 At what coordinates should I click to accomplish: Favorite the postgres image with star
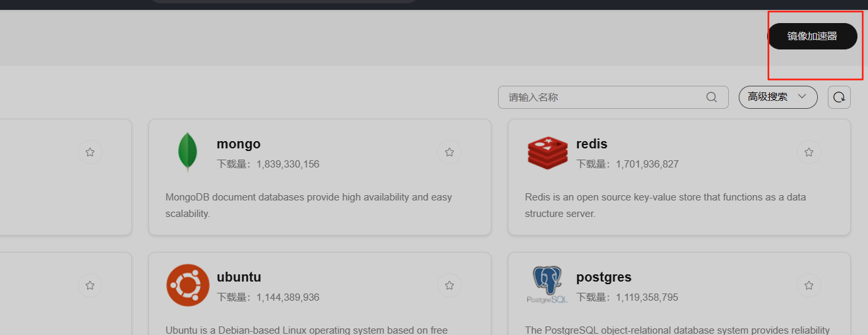[x=809, y=286]
